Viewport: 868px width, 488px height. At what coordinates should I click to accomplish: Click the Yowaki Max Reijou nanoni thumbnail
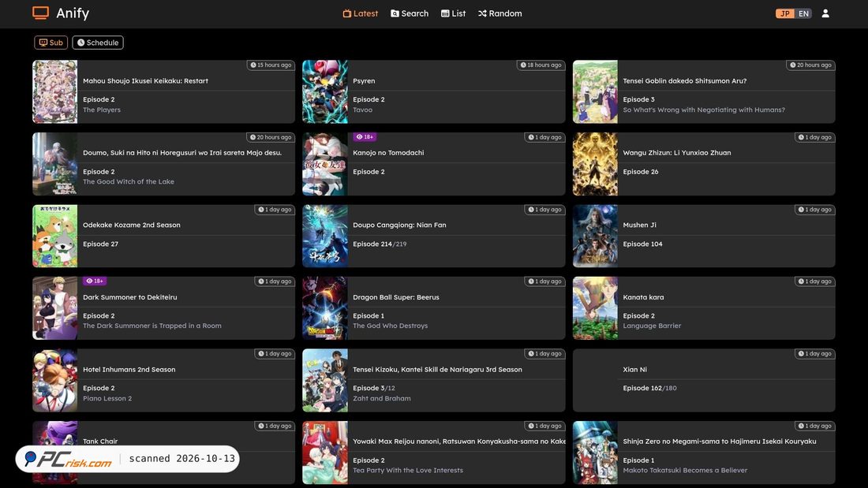pyautogui.click(x=325, y=453)
